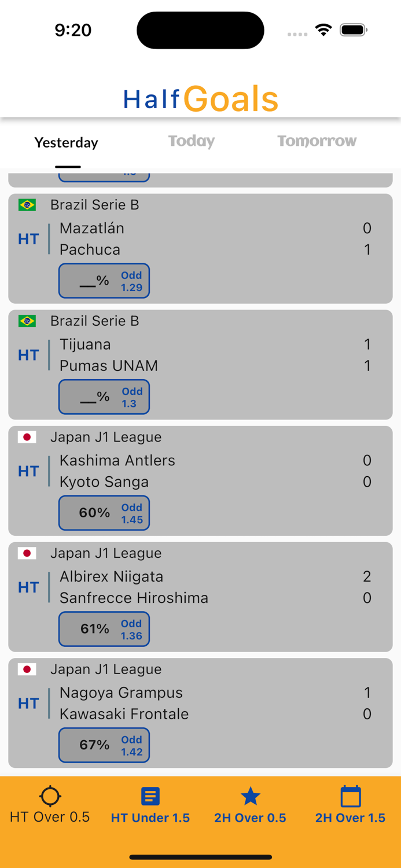The width and height of the screenshot is (401, 868).
Task: Tap the HT badge next to Kashima Antlers
Action: click(28, 471)
